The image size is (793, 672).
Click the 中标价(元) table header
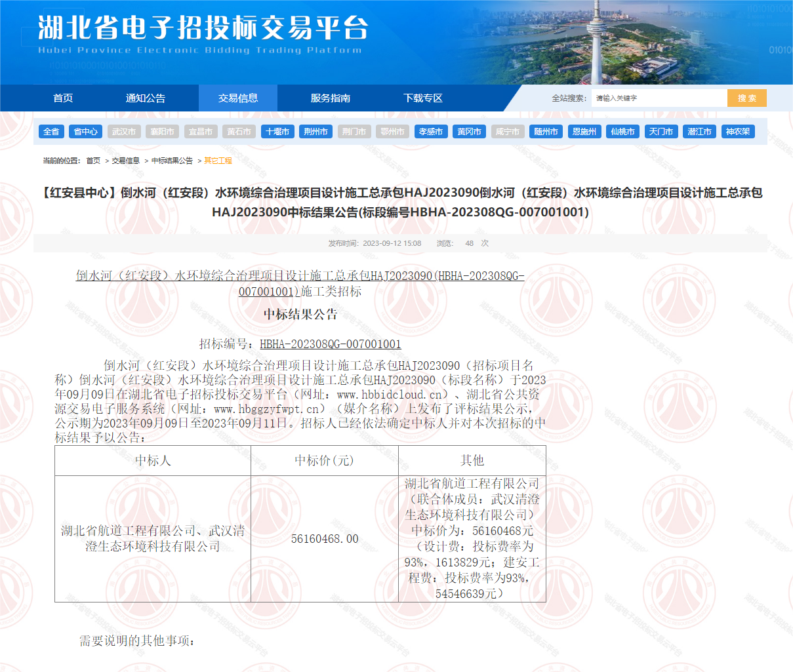325,460
